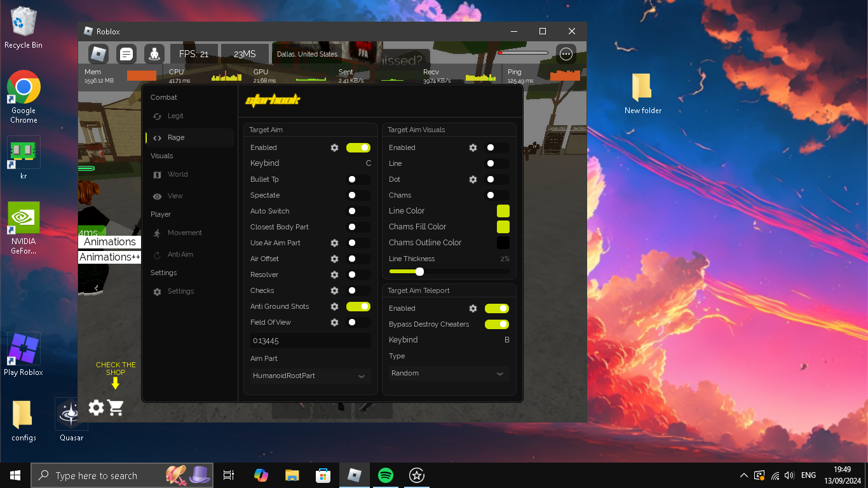Select the Recycle Bin desktop icon

click(24, 28)
